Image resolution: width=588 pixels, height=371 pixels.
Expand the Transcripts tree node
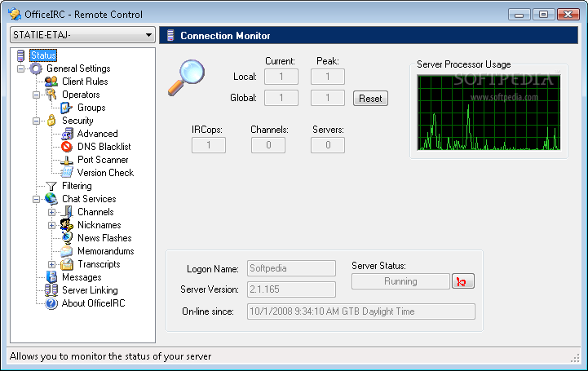[51, 264]
